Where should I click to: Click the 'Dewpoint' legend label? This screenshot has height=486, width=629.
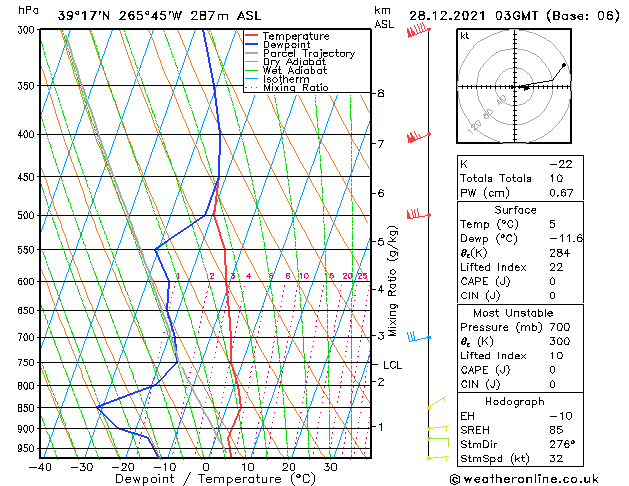click(286, 45)
